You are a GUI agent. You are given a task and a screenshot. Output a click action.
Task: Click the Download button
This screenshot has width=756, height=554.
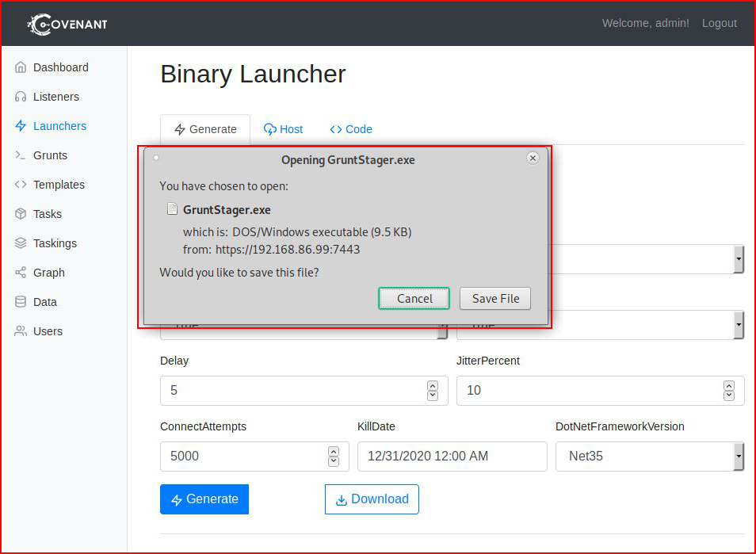pyautogui.click(x=372, y=499)
